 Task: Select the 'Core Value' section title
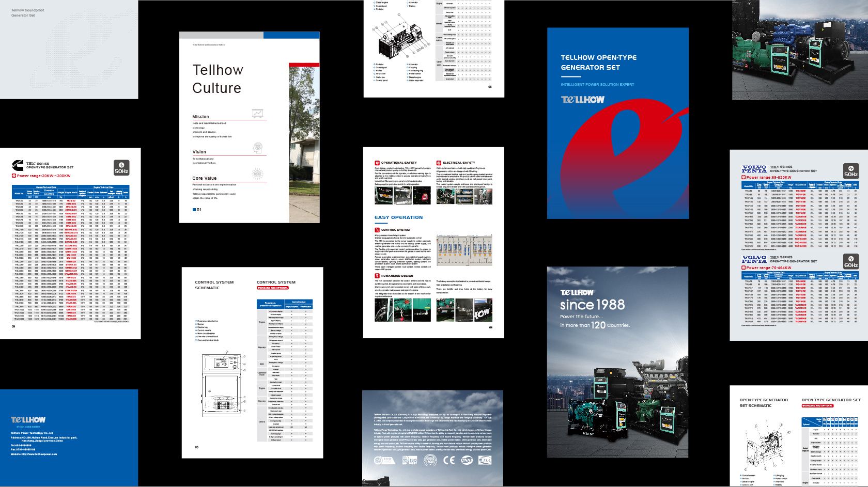(x=205, y=178)
